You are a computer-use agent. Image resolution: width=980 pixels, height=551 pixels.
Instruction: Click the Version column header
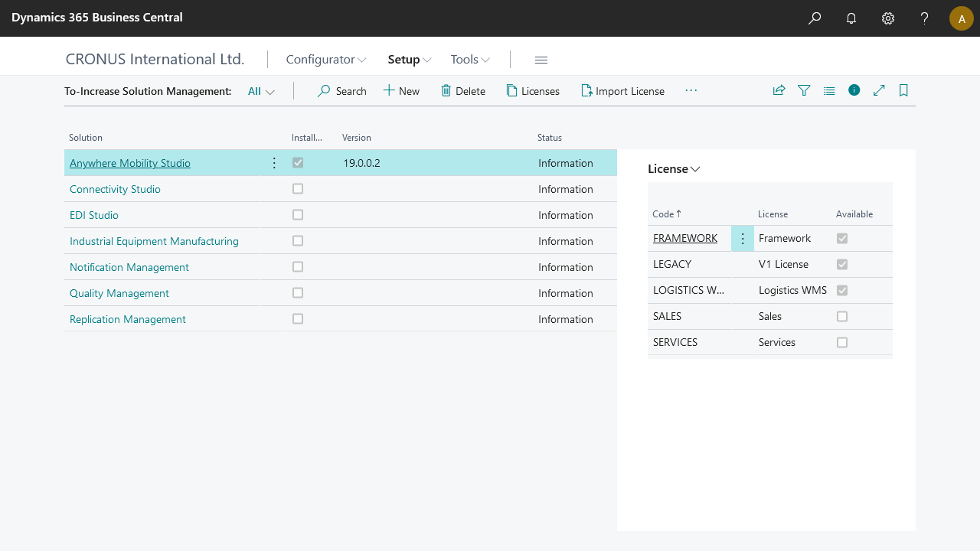click(357, 138)
